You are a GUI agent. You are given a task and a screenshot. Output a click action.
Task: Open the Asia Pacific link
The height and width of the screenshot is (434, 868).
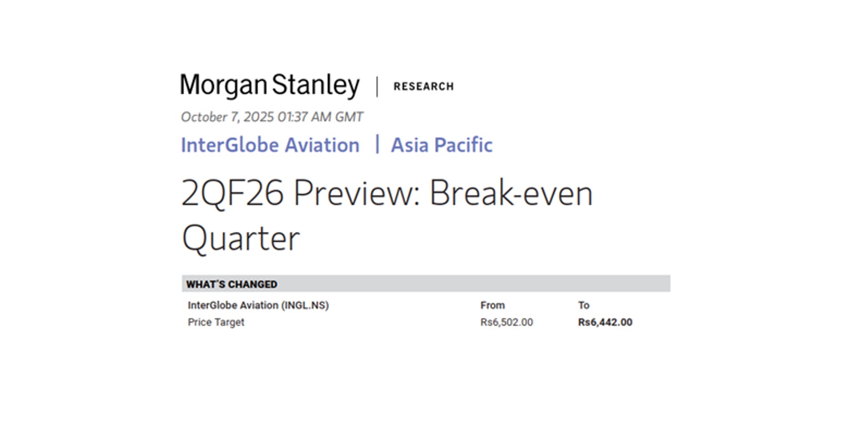click(x=442, y=145)
